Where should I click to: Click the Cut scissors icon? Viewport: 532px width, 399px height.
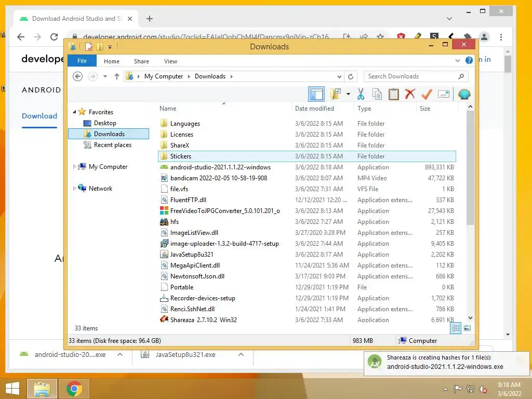[361, 94]
